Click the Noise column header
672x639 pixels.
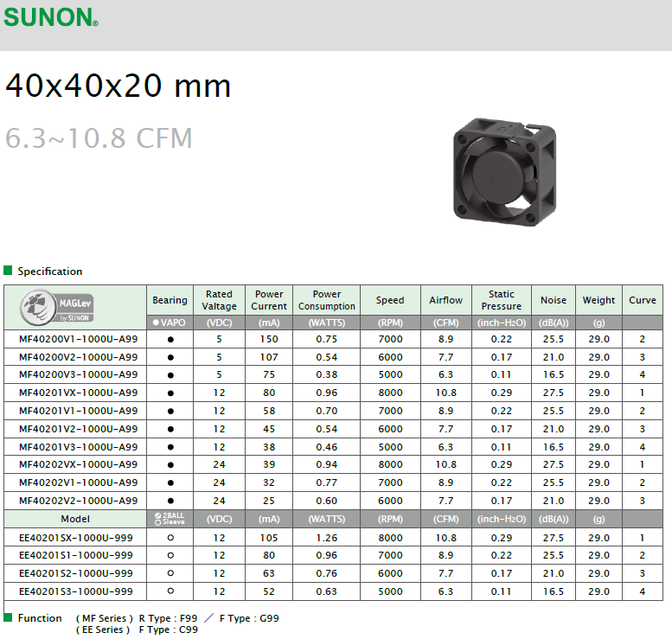click(x=554, y=300)
